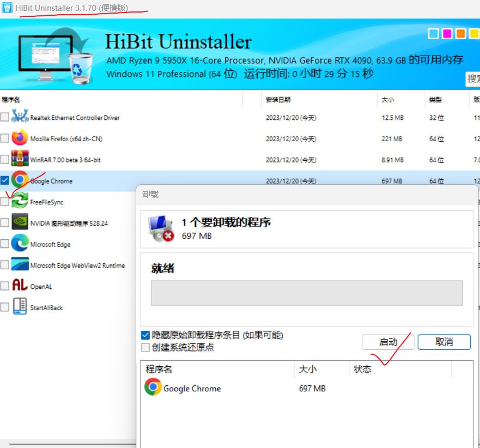Tick the WinRAR checkbox
Viewport: 480px width, 448px height.
(x=4, y=159)
